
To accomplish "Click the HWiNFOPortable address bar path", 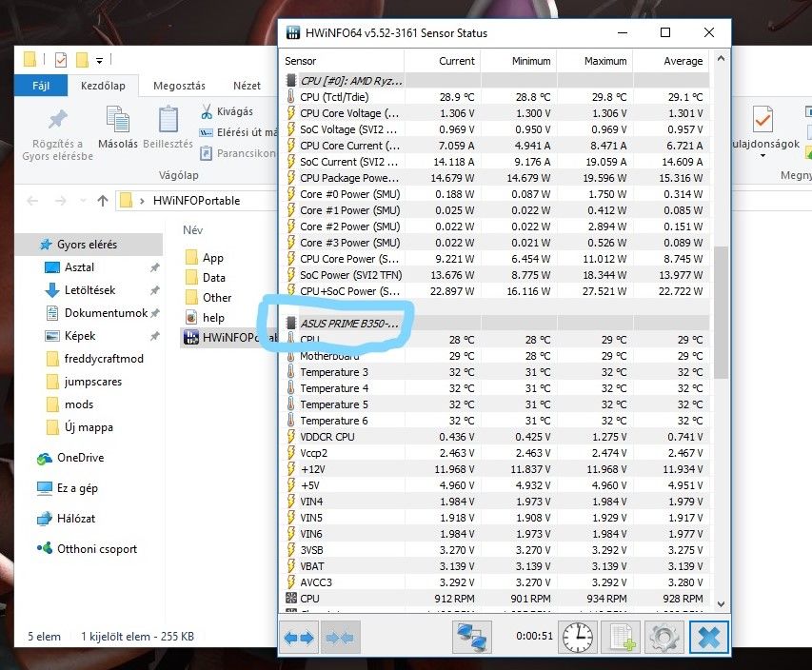I will point(196,201).
